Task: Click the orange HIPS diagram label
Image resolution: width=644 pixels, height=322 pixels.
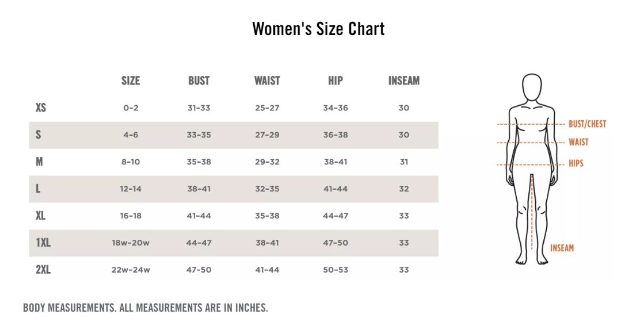Action: (576, 164)
